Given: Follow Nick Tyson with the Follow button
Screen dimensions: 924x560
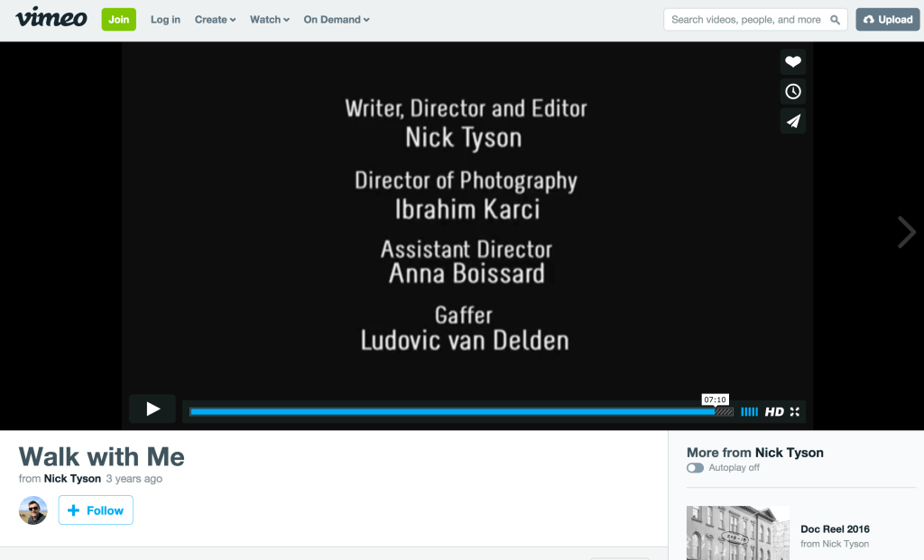Looking at the screenshot, I should [x=96, y=510].
